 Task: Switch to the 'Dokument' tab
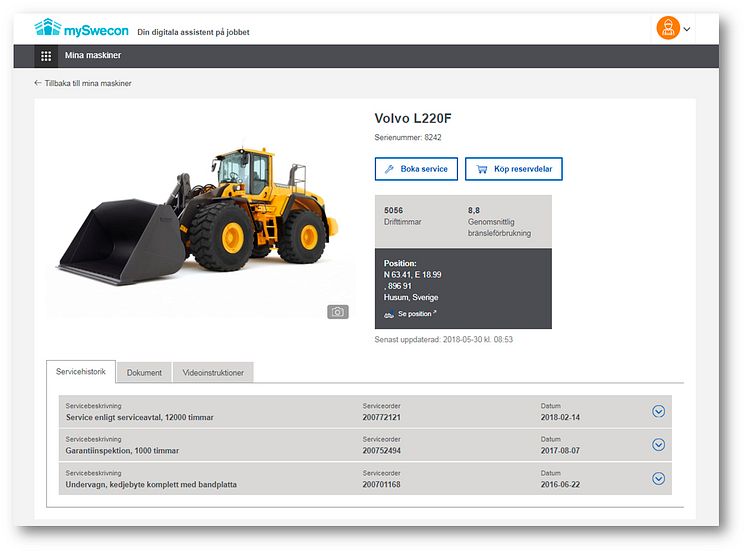(144, 373)
